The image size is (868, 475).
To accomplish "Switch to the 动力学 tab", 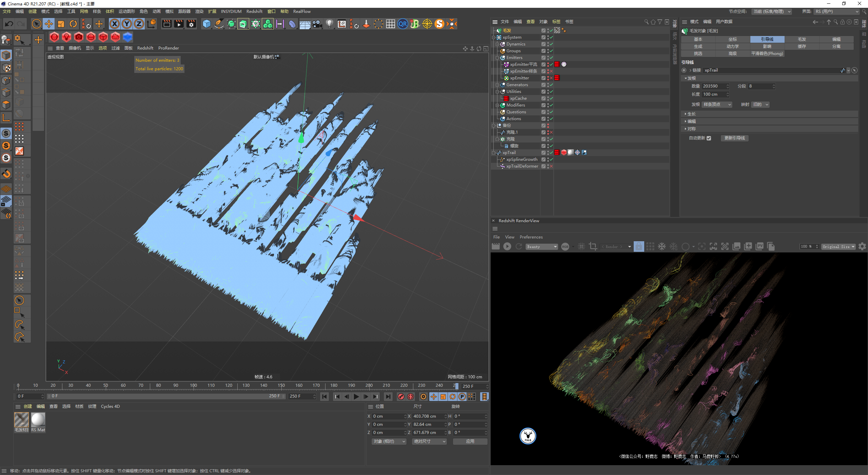I will click(732, 46).
